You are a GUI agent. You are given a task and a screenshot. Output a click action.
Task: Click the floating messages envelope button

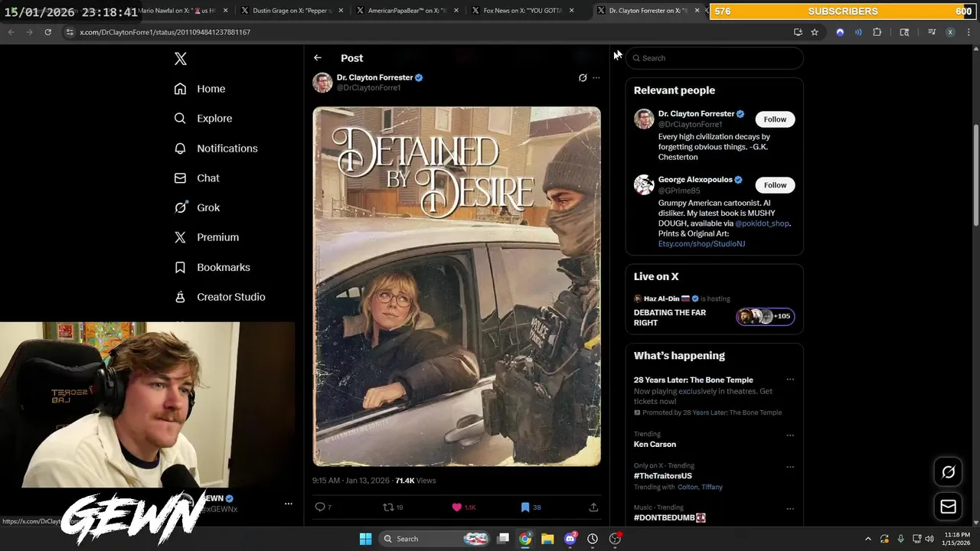pos(948,507)
